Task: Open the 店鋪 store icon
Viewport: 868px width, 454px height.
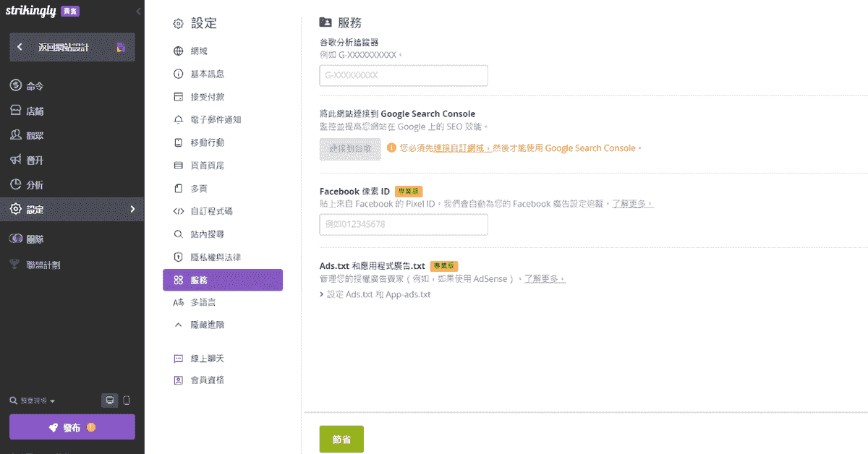Action: click(x=15, y=111)
